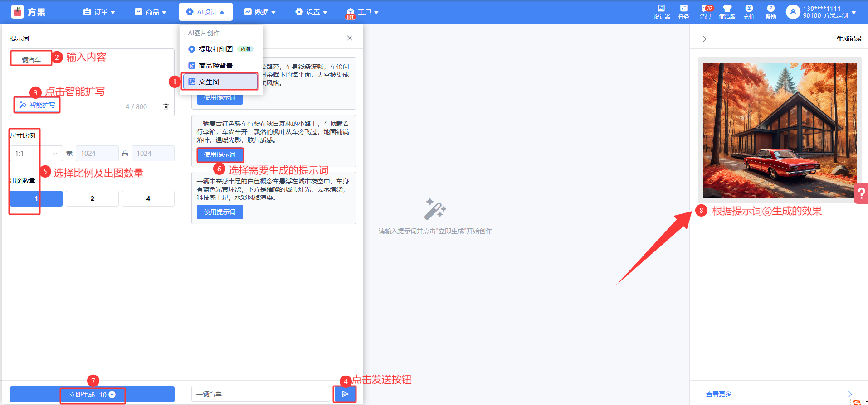The width and height of the screenshot is (868, 405).
Task: Collapse the 生成记录 panel with the chevron
Action: pyautogui.click(x=704, y=39)
